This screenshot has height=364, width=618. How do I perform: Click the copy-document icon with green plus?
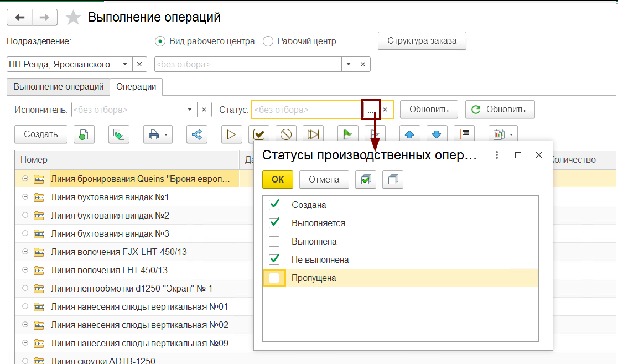pyautogui.click(x=84, y=134)
